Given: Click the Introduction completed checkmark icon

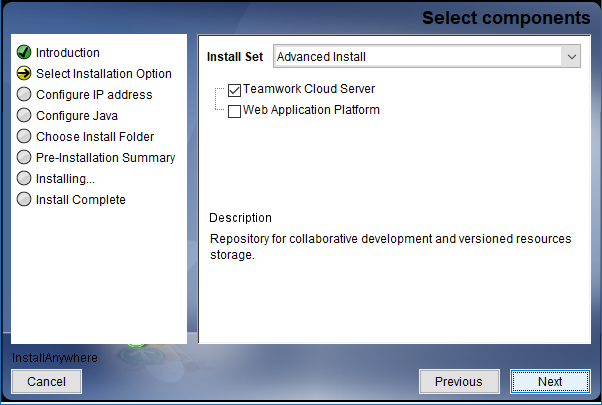Looking at the screenshot, I should click(24, 52).
